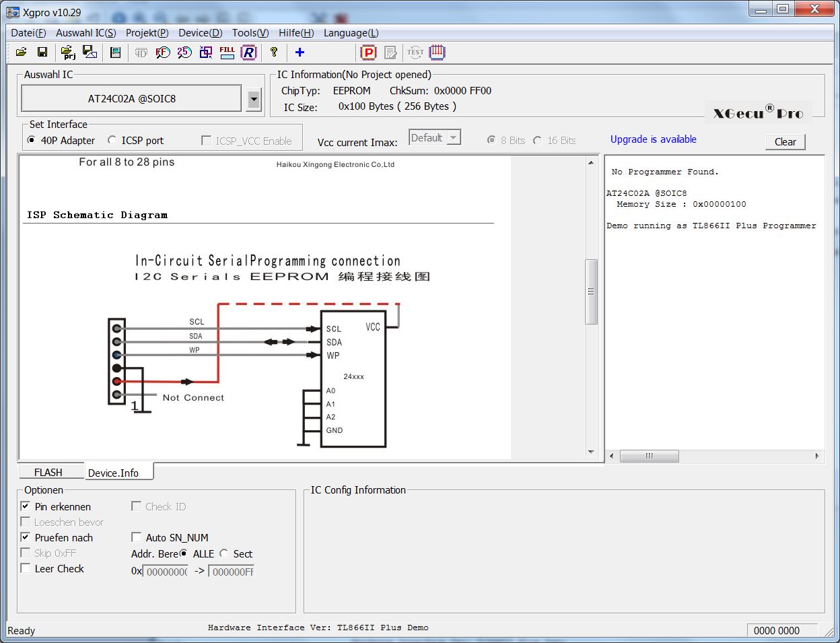Click the log horizontal scrollbar thumb
This screenshot has height=643, width=840.
(x=649, y=456)
